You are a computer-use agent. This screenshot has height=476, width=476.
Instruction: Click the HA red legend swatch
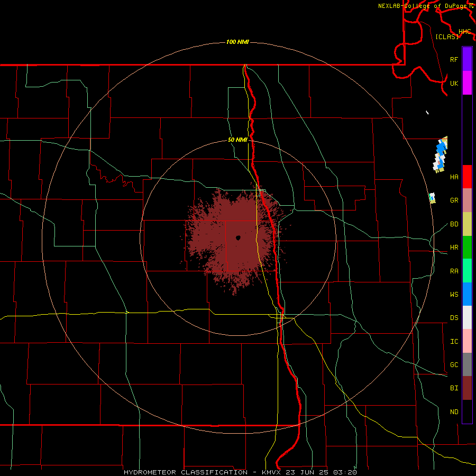pyautogui.click(x=467, y=177)
